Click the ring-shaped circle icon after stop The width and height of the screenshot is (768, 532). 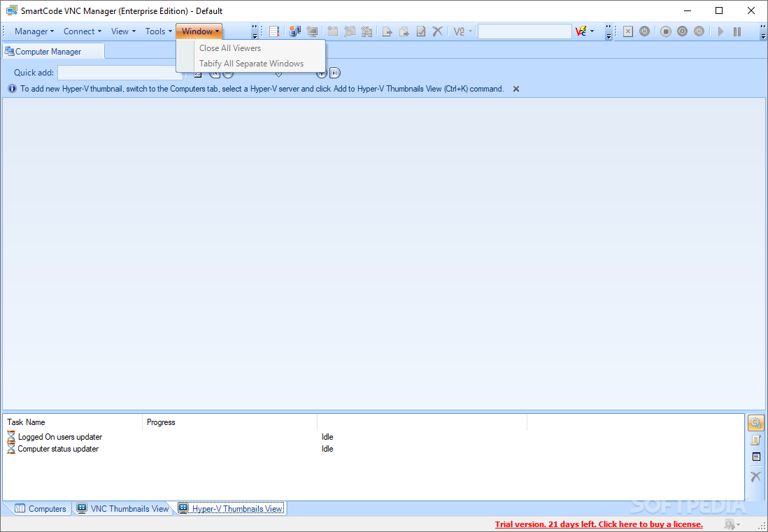tap(682, 31)
